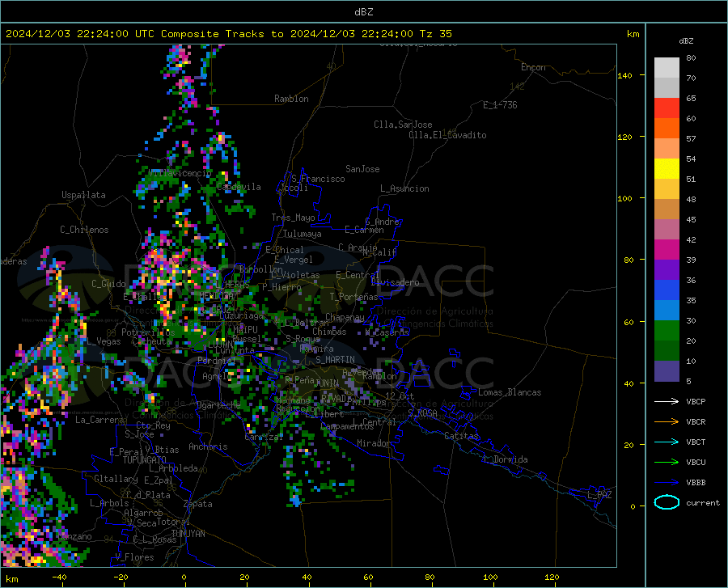Image resolution: width=728 pixels, height=588 pixels.
Task: Click the 'dBZ' heading above the color scale
Action: 686,41
